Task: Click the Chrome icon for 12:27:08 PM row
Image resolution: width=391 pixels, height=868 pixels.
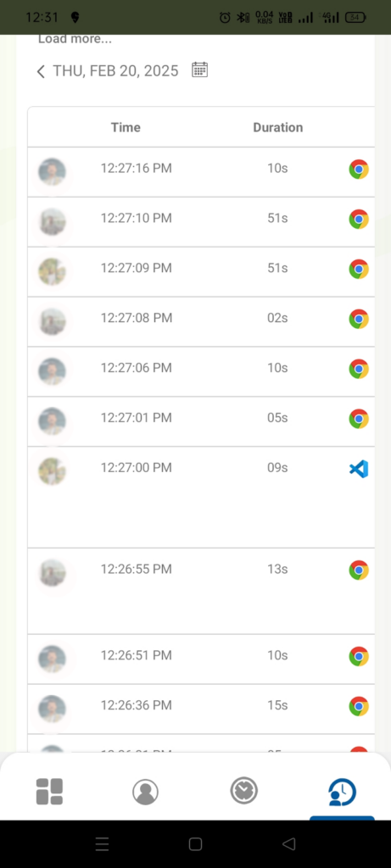Action: click(x=359, y=319)
